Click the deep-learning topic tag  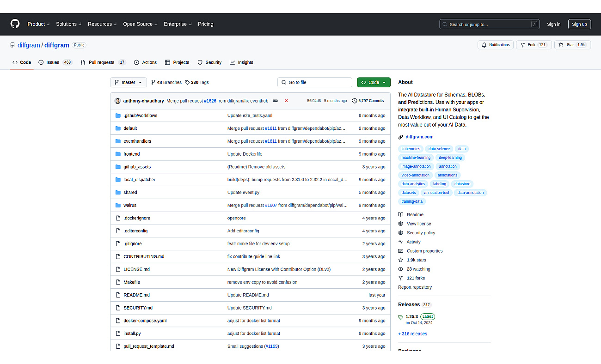point(450,158)
